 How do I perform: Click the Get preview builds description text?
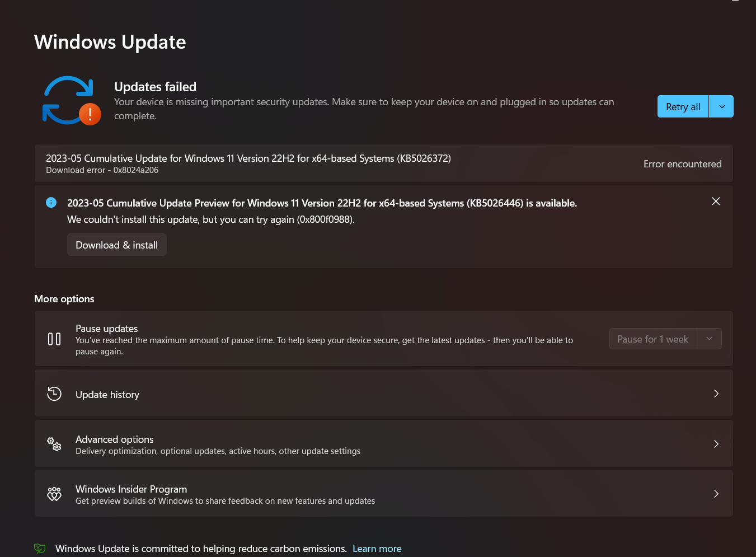coord(226,501)
